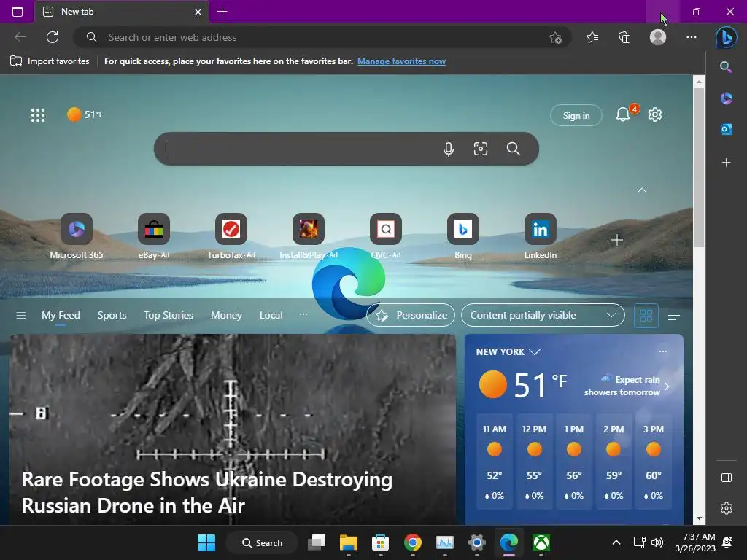Open the QVC quick link

[x=385, y=237]
